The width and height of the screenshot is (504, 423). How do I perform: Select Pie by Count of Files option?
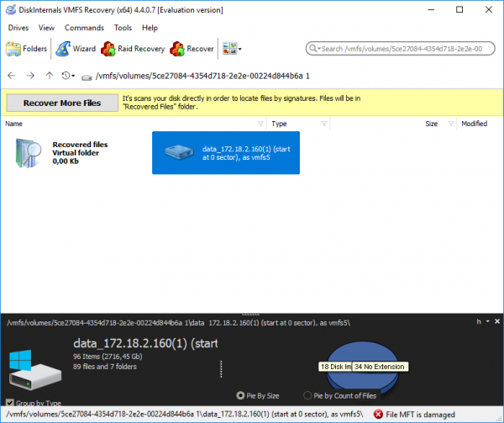click(x=307, y=395)
